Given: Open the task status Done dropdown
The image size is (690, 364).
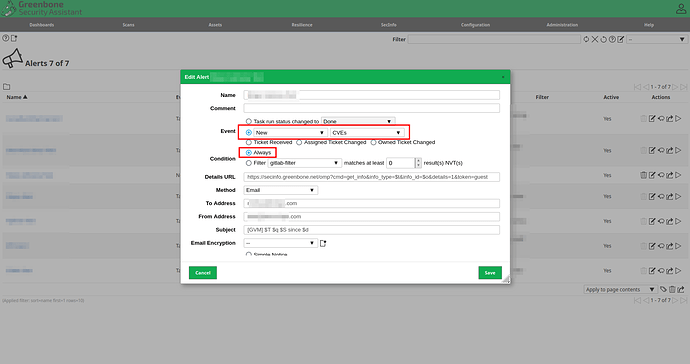Looking at the screenshot, I should tap(358, 121).
